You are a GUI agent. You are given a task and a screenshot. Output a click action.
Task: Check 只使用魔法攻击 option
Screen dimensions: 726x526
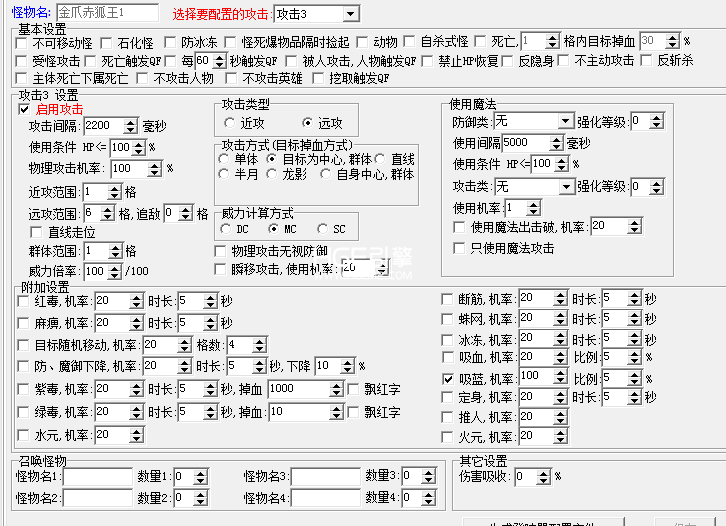(460, 248)
